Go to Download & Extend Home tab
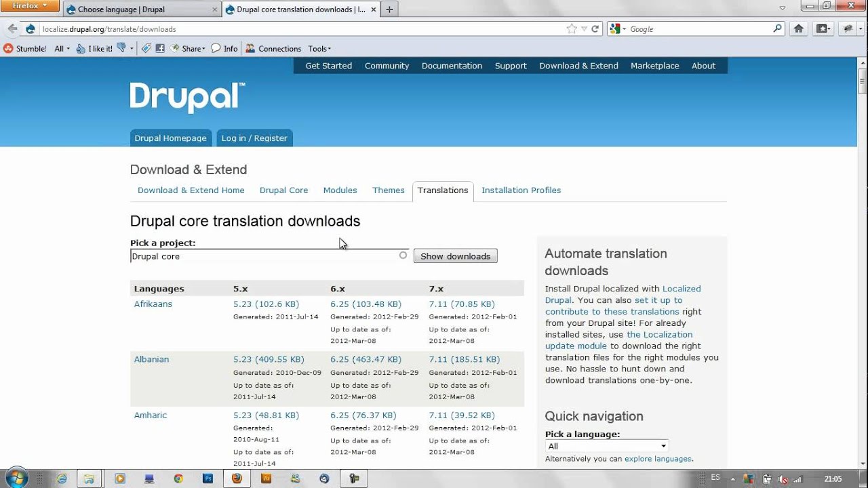The height and width of the screenshot is (488, 868). [191, 190]
